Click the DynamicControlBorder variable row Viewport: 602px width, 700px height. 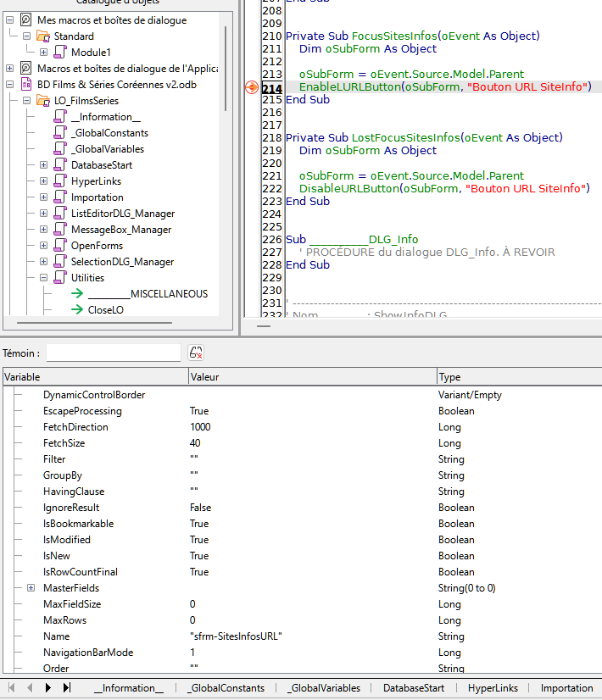303,395
